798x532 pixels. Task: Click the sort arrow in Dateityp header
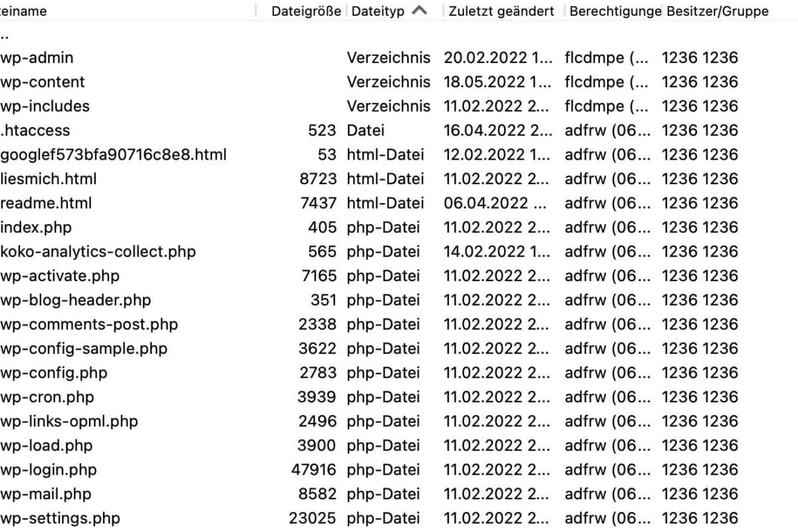click(x=419, y=11)
